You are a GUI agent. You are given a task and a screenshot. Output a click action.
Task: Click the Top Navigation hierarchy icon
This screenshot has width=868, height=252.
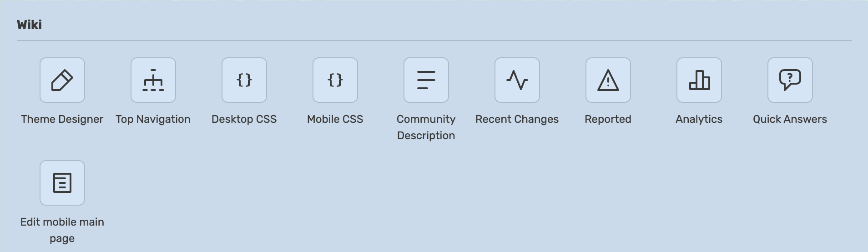(x=153, y=80)
